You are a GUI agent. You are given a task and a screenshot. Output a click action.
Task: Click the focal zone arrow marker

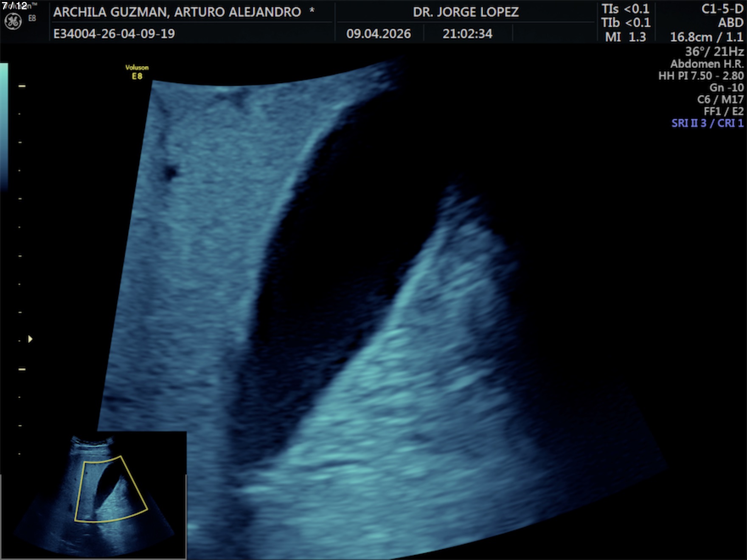30,339
